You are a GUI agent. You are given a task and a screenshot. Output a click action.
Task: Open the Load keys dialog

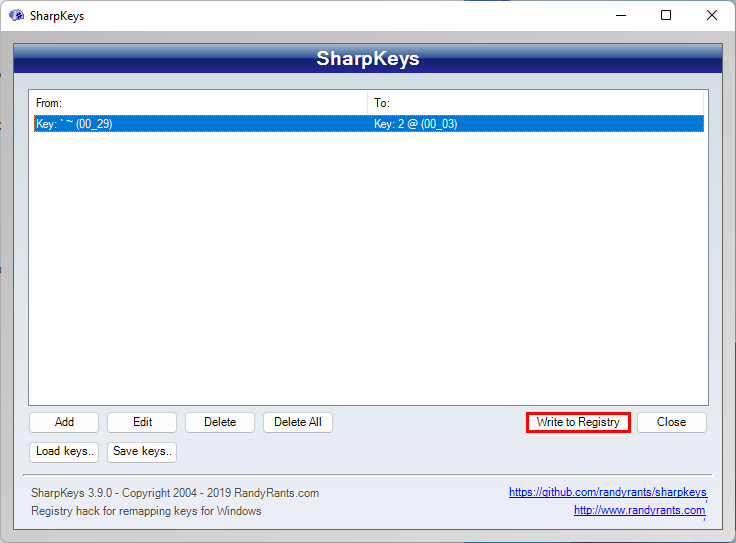click(x=64, y=451)
